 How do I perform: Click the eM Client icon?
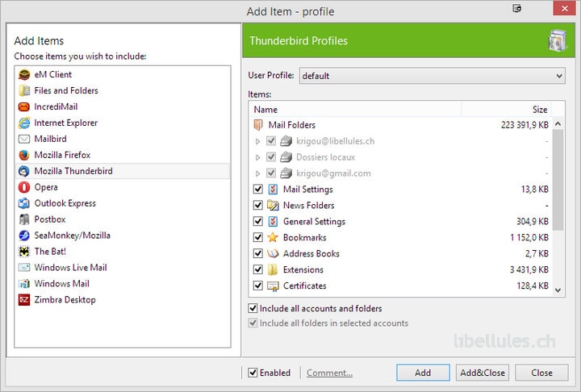[24, 74]
